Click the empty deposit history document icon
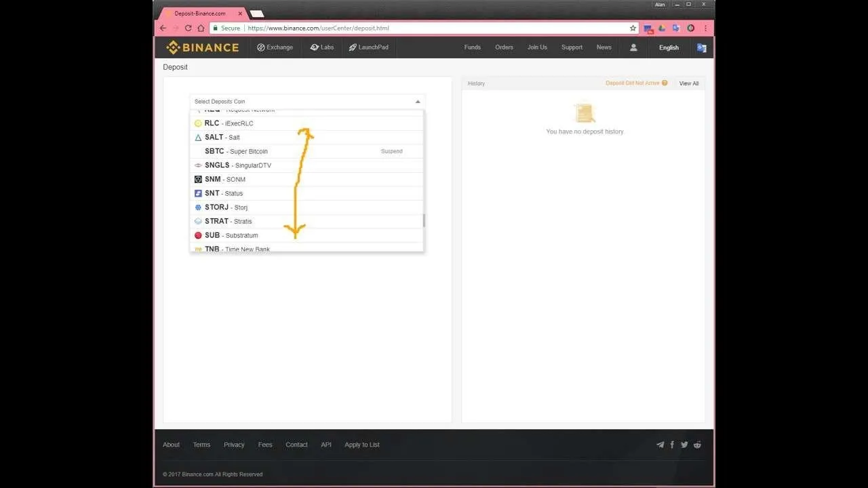The height and width of the screenshot is (488, 868). pyautogui.click(x=584, y=113)
